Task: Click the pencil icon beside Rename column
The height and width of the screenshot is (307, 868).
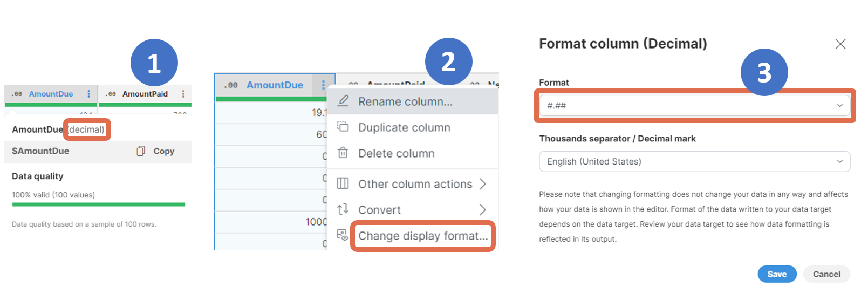Action: pos(343,101)
